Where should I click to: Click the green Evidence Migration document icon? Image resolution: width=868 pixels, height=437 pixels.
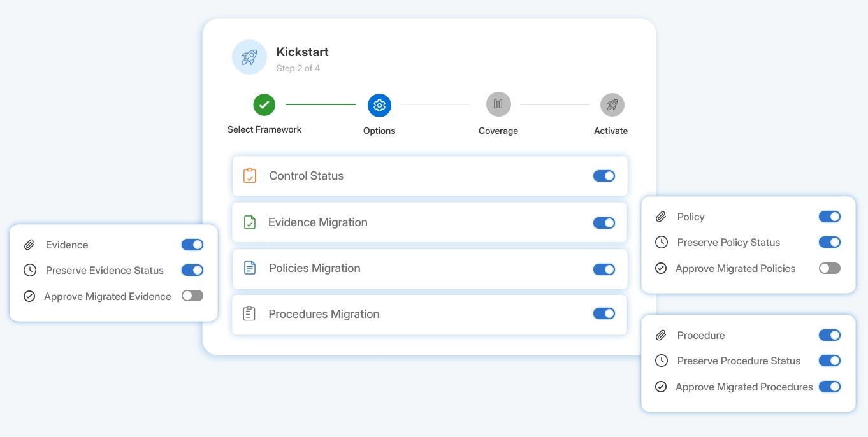click(250, 222)
